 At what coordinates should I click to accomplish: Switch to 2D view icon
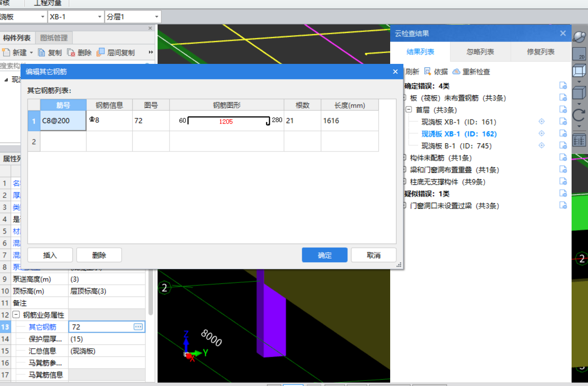click(579, 53)
